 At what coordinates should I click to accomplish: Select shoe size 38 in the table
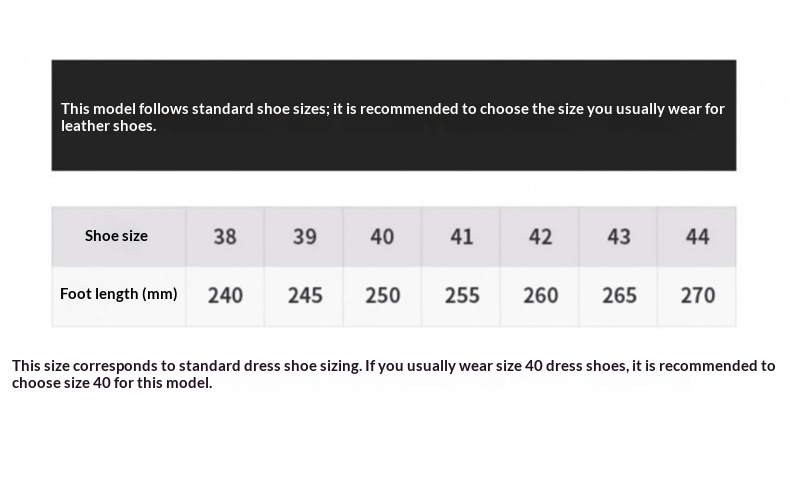point(225,236)
